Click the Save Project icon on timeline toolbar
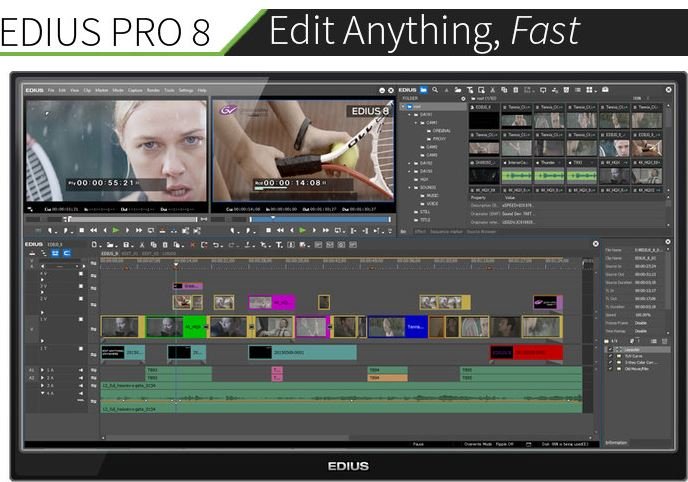 pyautogui.click(x=127, y=245)
